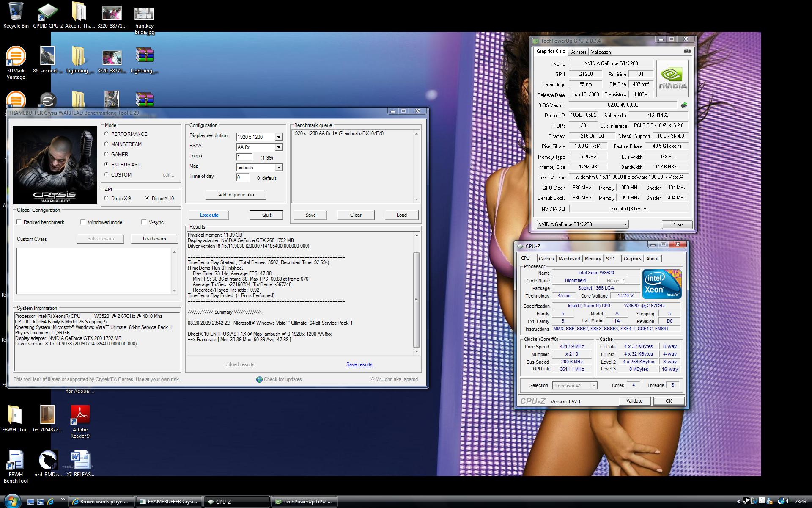Click Close button in GPU-Z
Image resolution: width=812 pixels, height=508 pixels.
point(677,225)
